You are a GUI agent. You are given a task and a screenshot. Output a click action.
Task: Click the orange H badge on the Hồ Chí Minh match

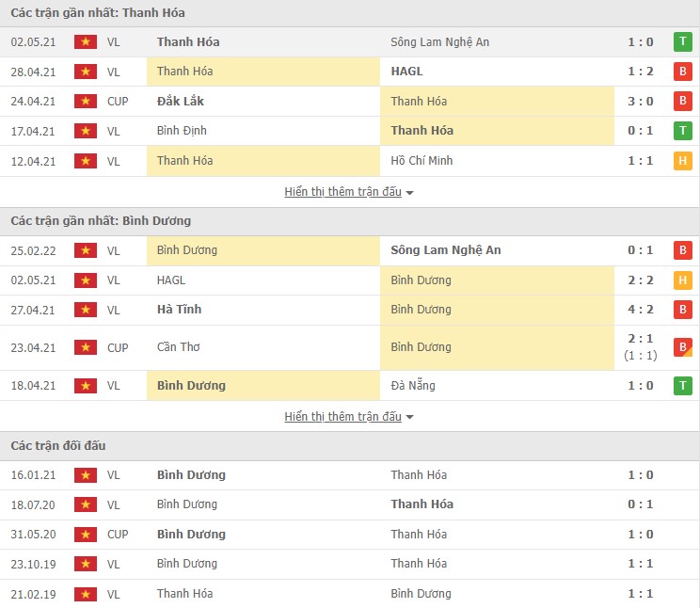682,161
